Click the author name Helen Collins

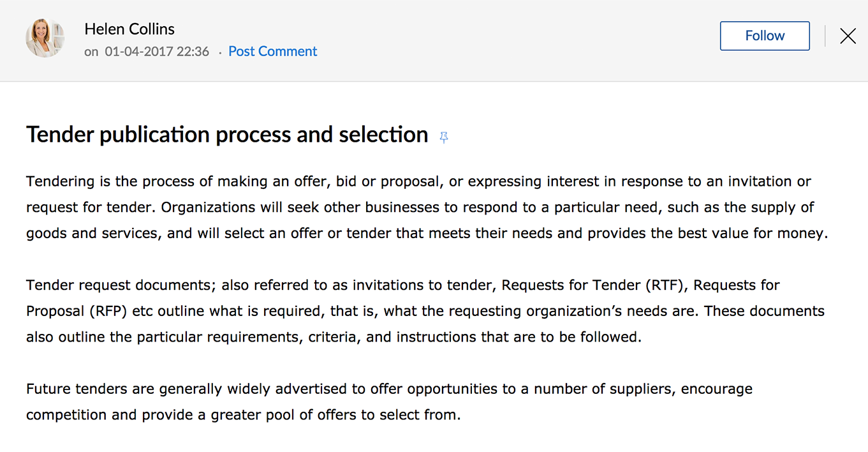click(x=129, y=29)
